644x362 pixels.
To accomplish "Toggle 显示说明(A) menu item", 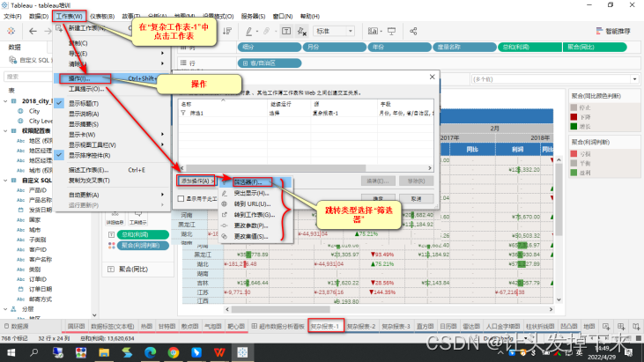I will (x=84, y=114).
